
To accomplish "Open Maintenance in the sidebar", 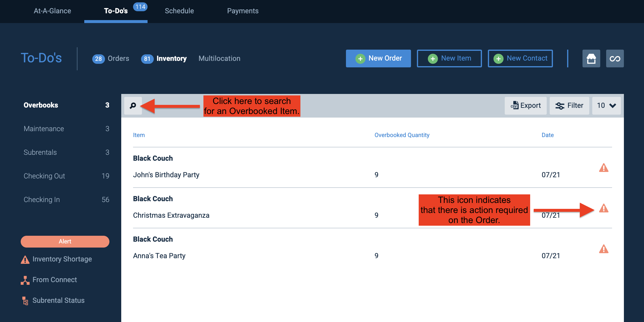I will (67, 129).
